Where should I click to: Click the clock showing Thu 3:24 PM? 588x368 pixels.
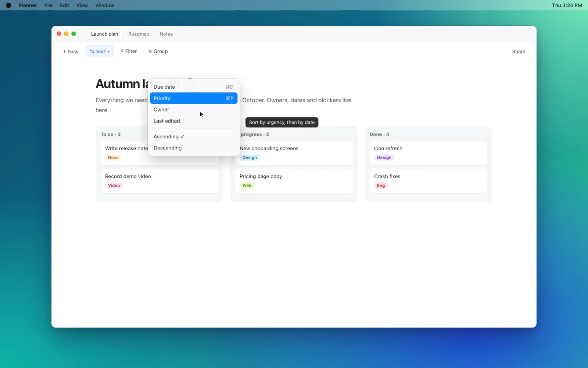coord(567,5)
